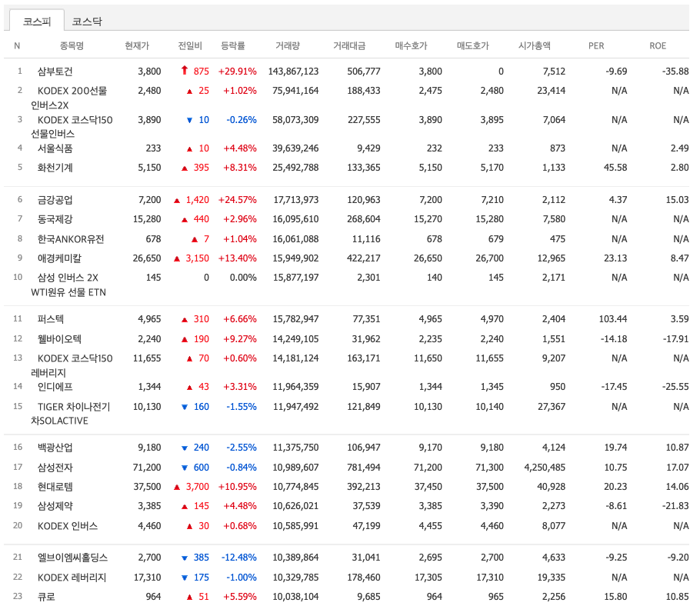This screenshot has height=606, width=700.
Task: Select the 45.58 PER value
Action: [615, 168]
